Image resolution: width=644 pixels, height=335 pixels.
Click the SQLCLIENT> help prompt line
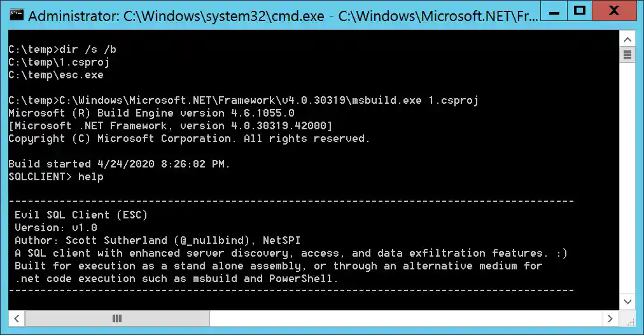[x=56, y=177]
